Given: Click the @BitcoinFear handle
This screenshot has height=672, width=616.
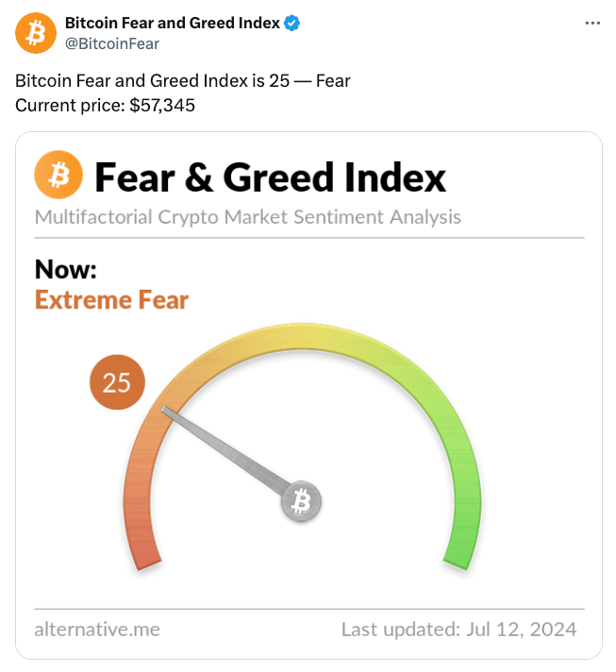Looking at the screenshot, I should 111,43.
